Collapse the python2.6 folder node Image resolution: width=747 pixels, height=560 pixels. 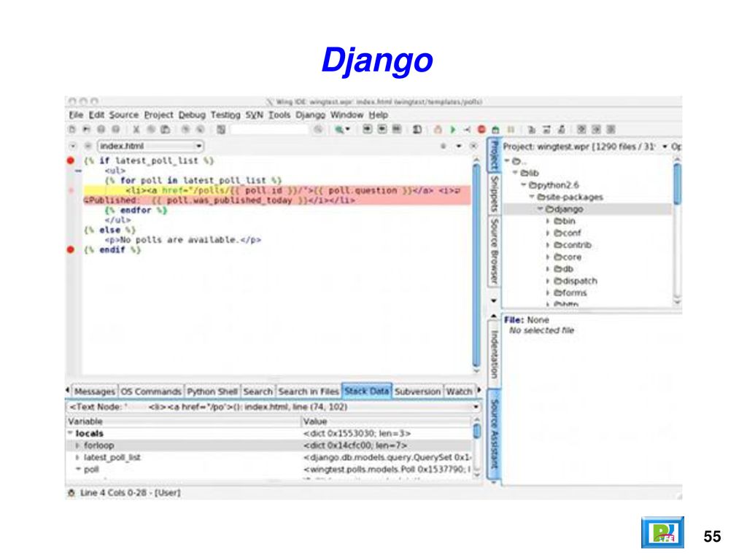coord(524,184)
